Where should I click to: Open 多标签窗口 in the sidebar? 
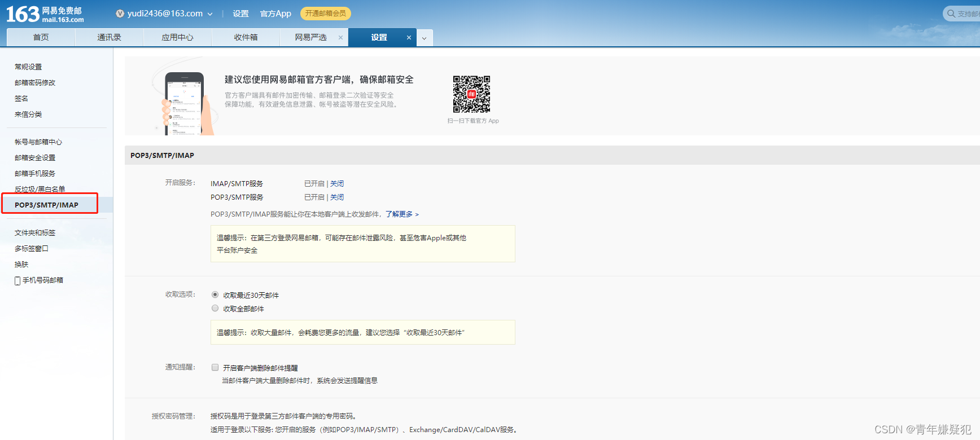click(x=32, y=248)
